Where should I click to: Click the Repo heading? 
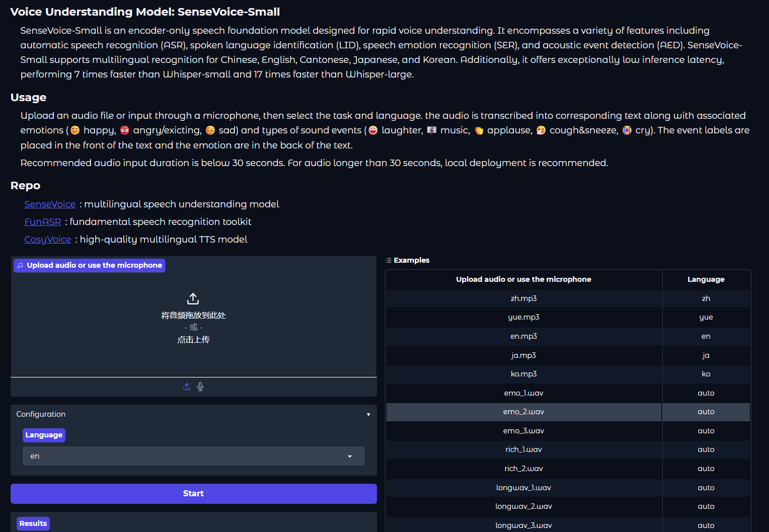[x=25, y=186]
